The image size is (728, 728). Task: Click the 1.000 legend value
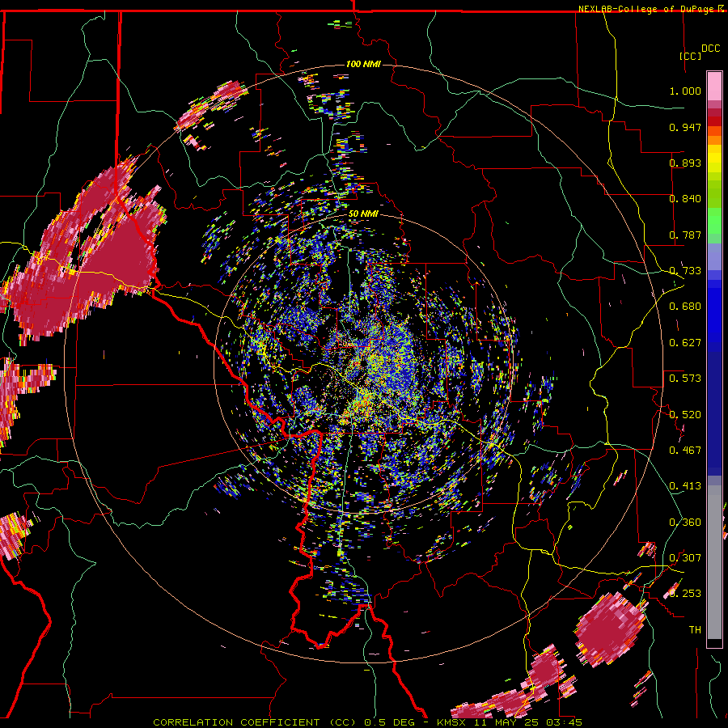tap(685, 91)
